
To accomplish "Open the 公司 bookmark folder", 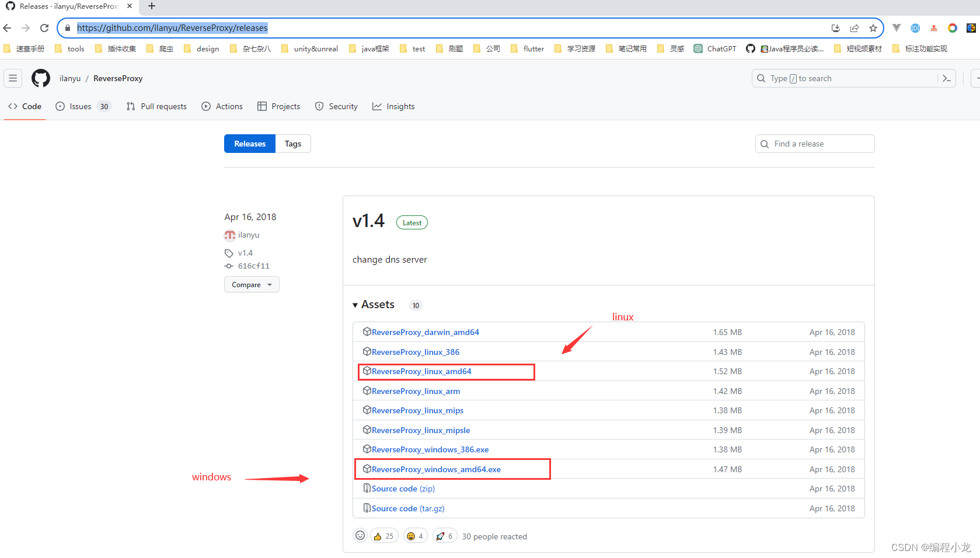I will [487, 48].
